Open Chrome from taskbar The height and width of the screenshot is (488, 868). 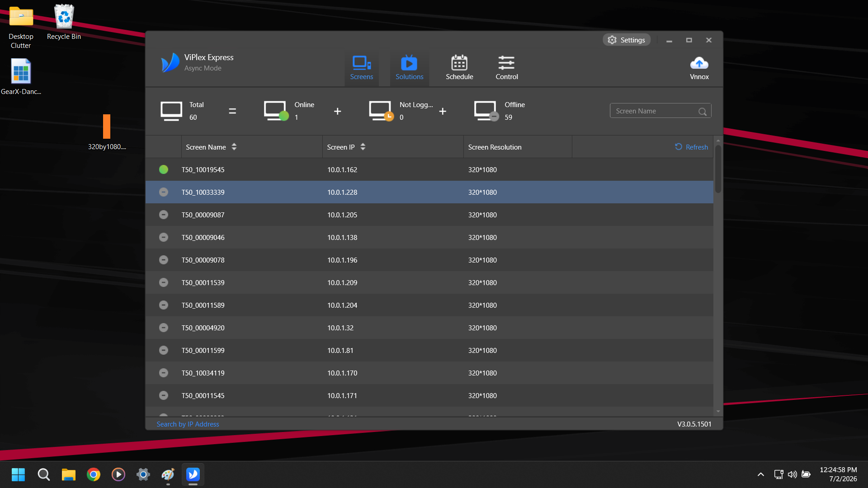pyautogui.click(x=94, y=474)
